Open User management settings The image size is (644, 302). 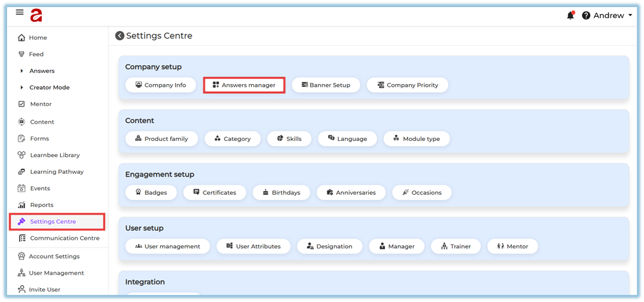coord(167,246)
